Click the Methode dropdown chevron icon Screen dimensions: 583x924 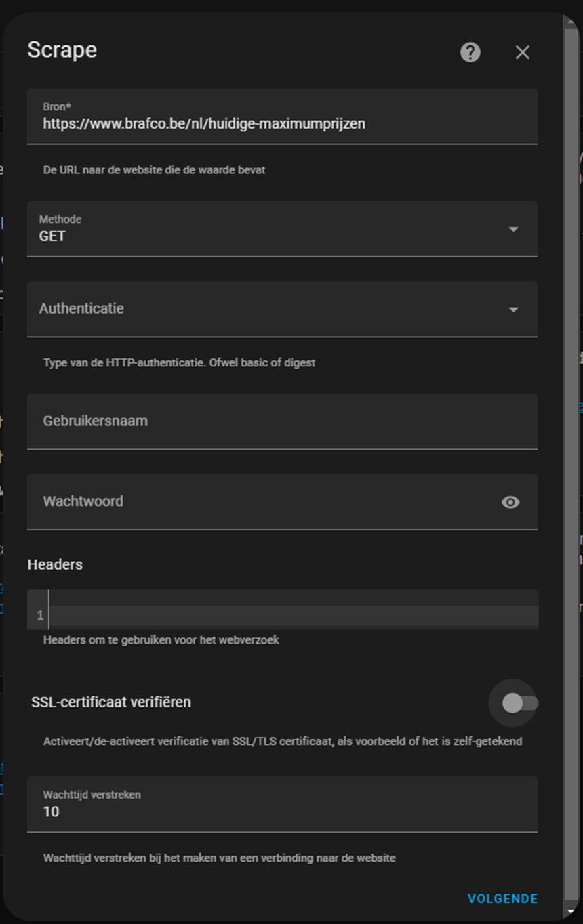[x=514, y=229]
